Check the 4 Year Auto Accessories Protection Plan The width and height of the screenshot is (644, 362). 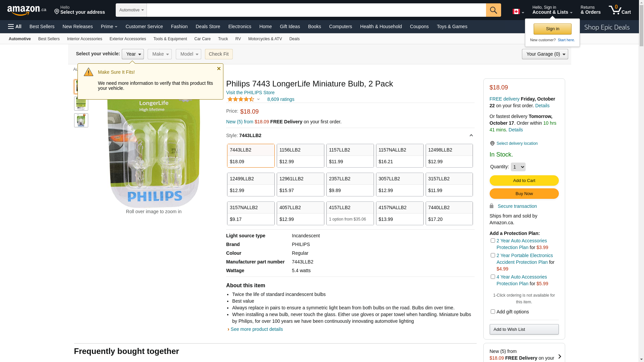pyautogui.click(x=493, y=277)
